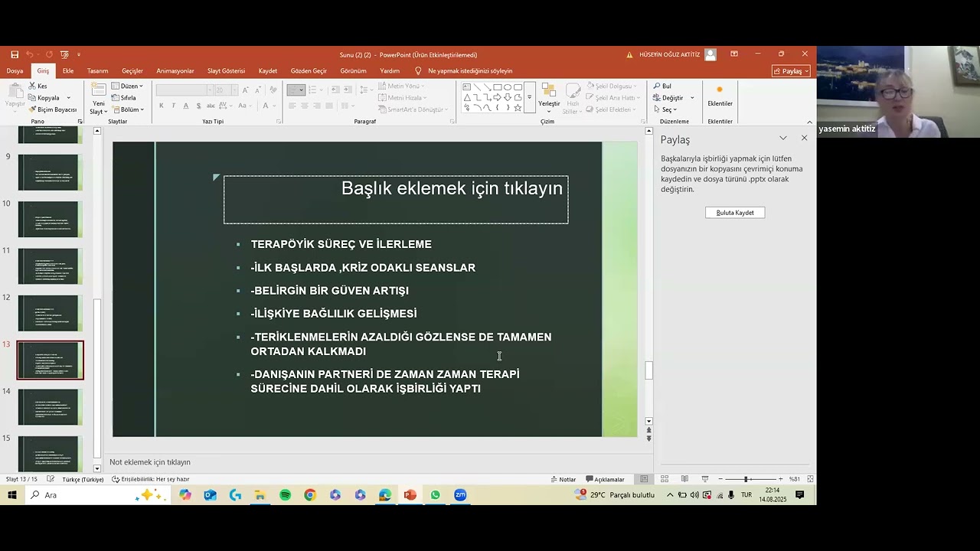The image size is (980, 551).
Task: Switch to the Geçişler ribbon tab
Action: coord(132,71)
